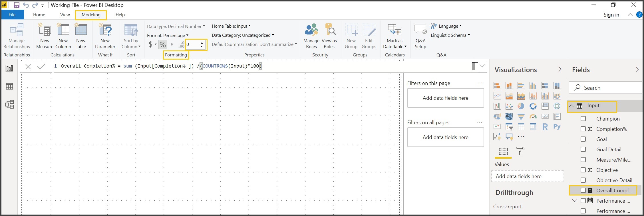Open Manage Roles in Security group

(311, 36)
